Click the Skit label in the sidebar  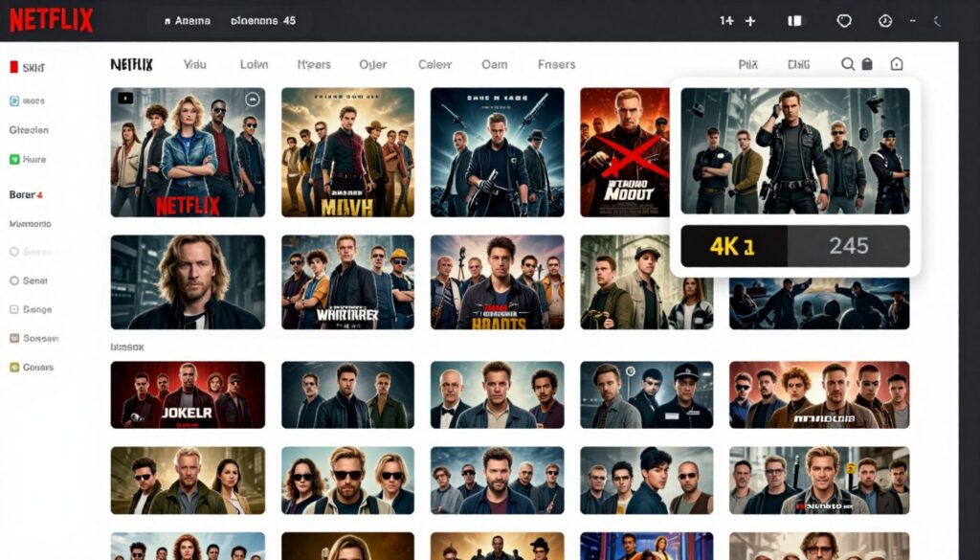[33, 68]
